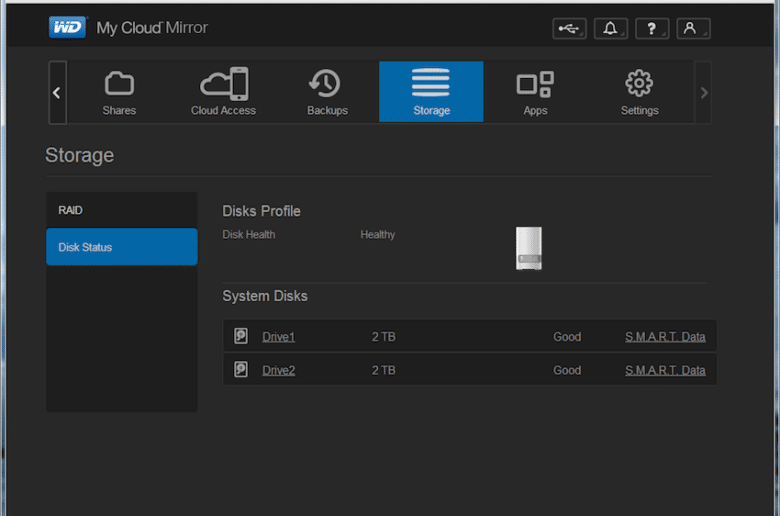
Task: Go to the Shares section
Action: (119, 92)
